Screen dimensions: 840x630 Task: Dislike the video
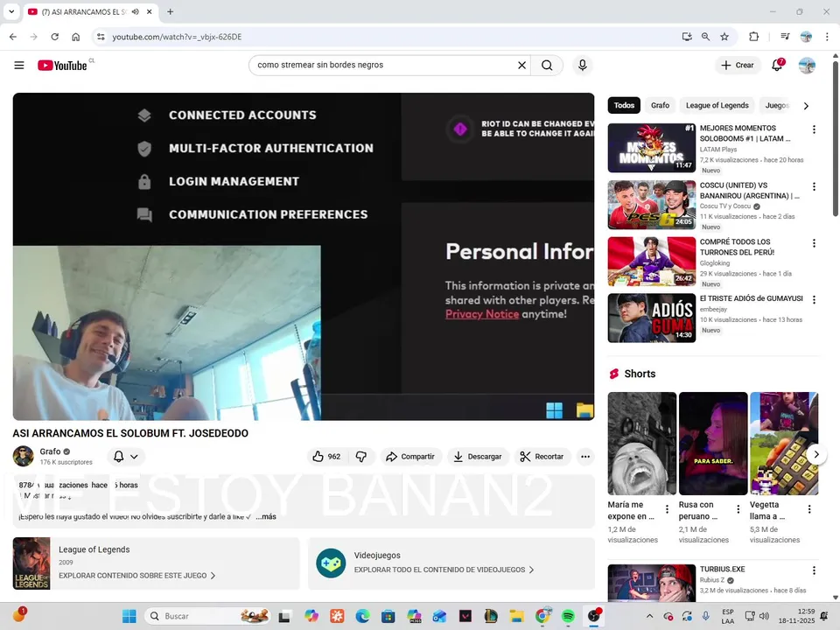(361, 457)
